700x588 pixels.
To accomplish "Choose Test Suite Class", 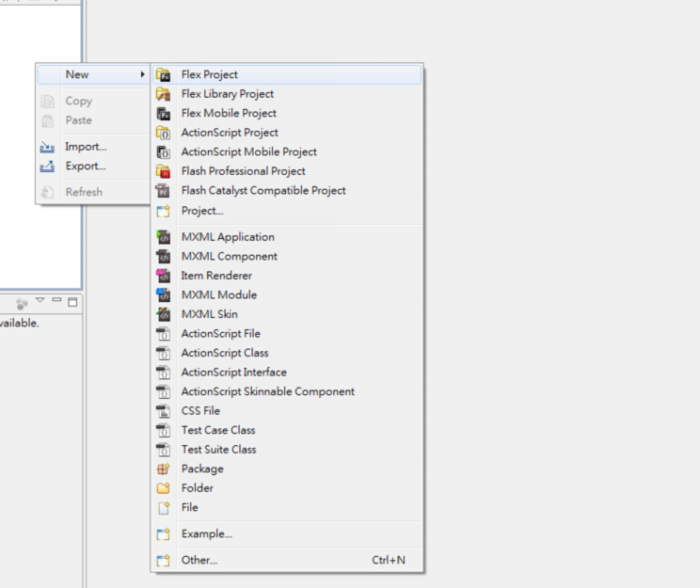I will [x=287, y=450].
